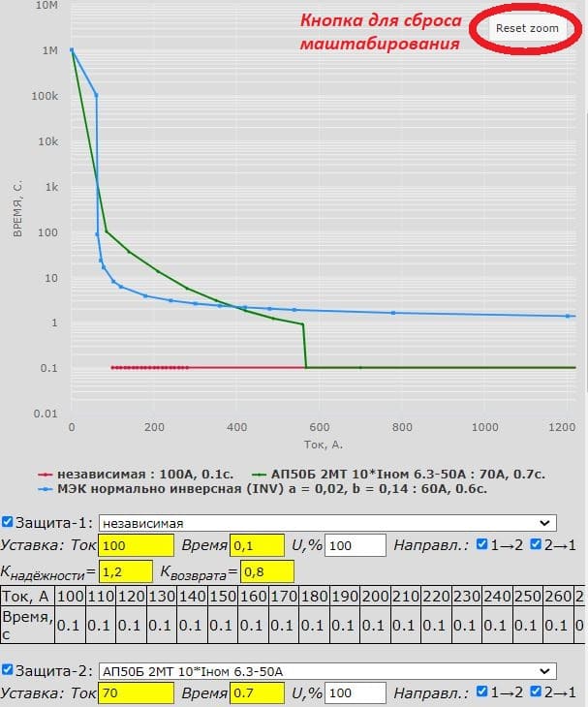The width and height of the screenshot is (588, 707).
Task: Uncheck the Защита-1 checkbox
Action: coord(8,523)
